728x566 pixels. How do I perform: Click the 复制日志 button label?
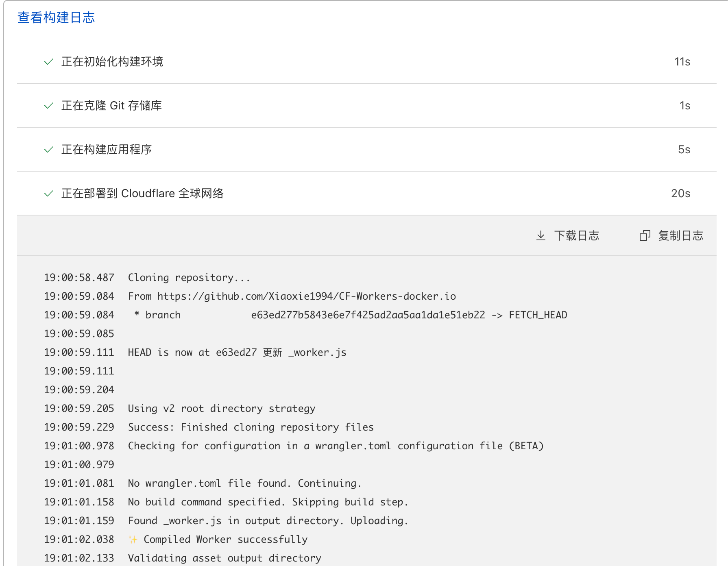[x=680, y=236]
